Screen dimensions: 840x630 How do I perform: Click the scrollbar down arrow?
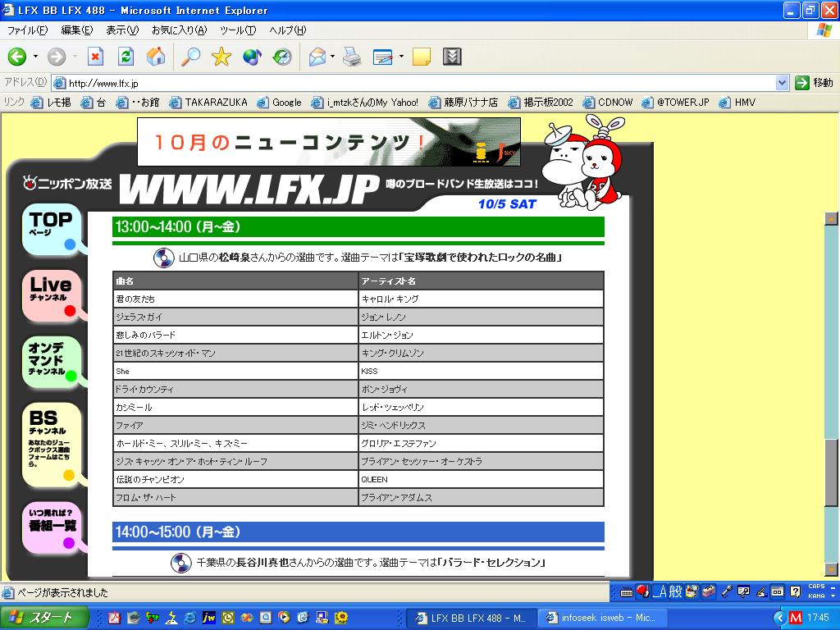[x=831, y=569]
